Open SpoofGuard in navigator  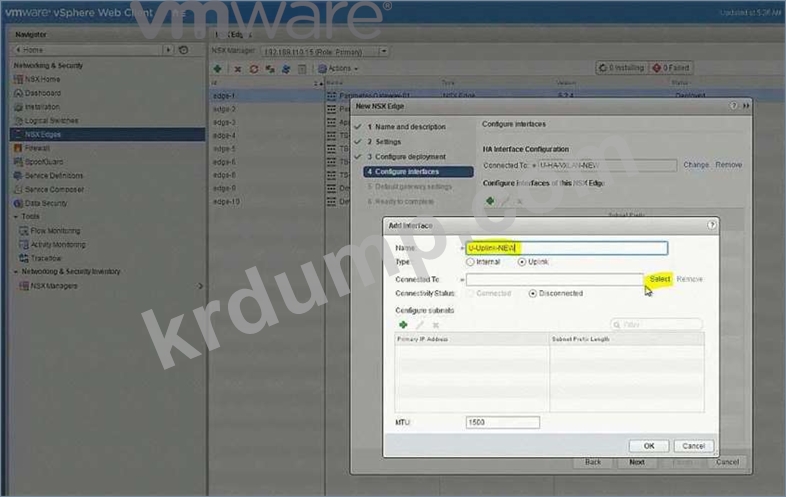coord(44,162)
